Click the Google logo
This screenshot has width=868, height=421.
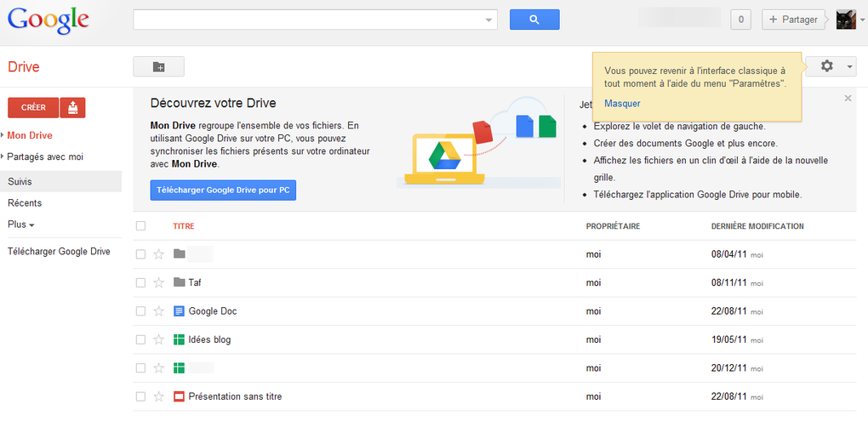pyautogui.click(x=49, y=20)
